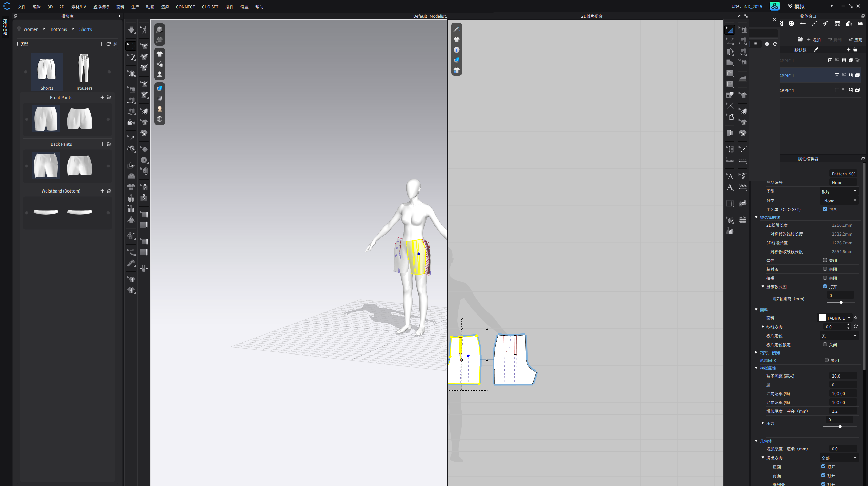Screen dimensions: 868x486
Task: Toggle the 弹性 checkbox
Action: (825, 260)
